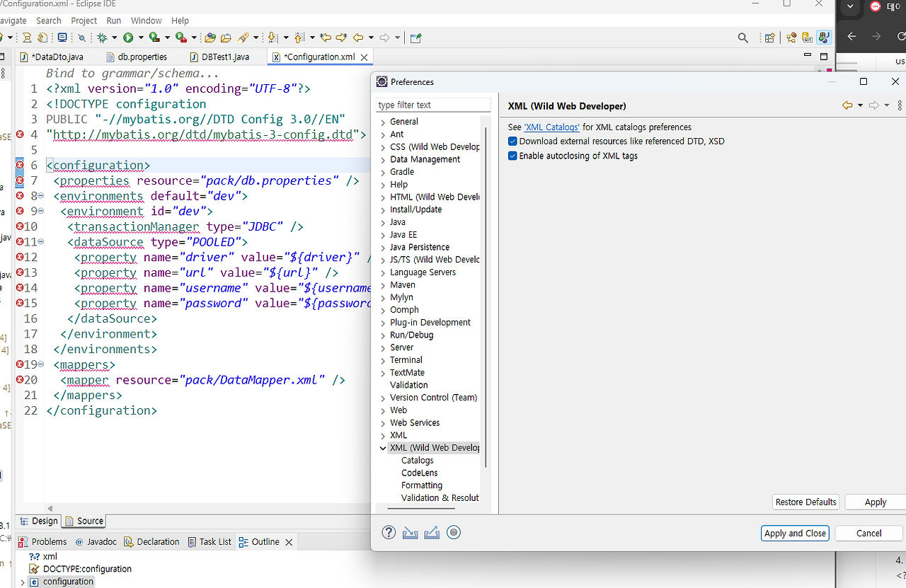Viewport: 906px width, 588px height.
Task: Toggle Enable autoclosing of XML tags checkbox
Action: (x=512, y=156)
